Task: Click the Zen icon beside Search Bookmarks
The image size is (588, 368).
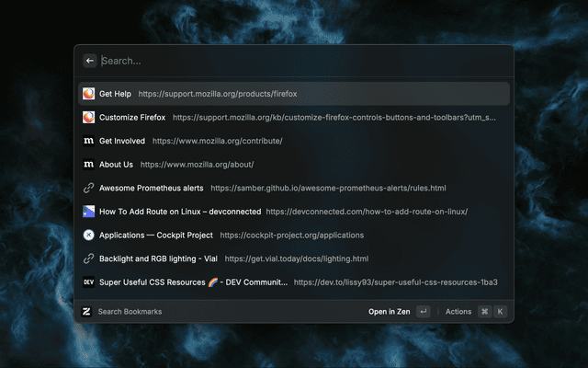Action: click(x=87, y=312)
